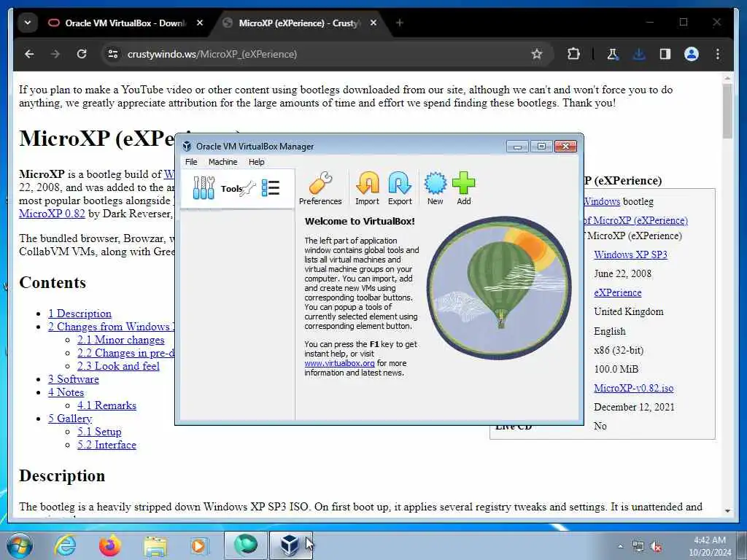This screenshot has width=747, height=560.
Task: Open the 2.1 Minor changes link
Action: pyautogui.click(x=121, y=340)
